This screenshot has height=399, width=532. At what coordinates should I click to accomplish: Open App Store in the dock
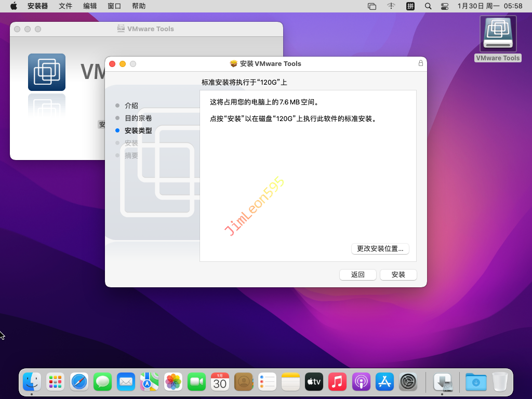point(384,382)
